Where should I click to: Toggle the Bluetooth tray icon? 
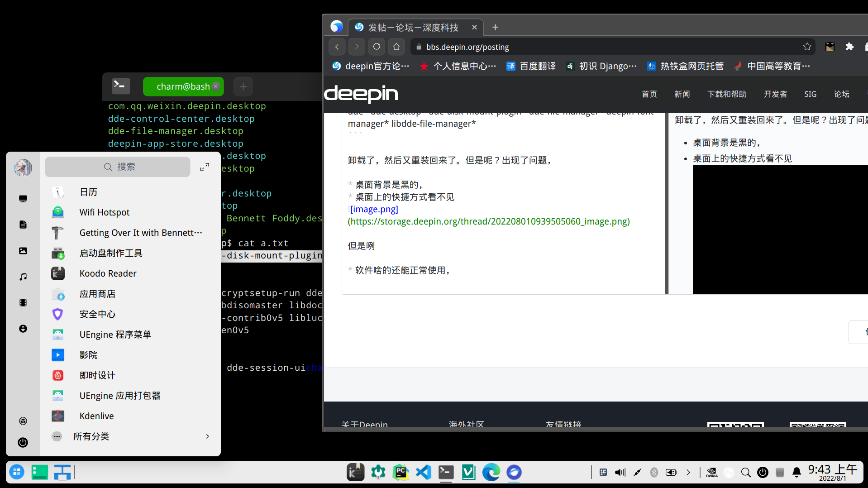[654, 473]
